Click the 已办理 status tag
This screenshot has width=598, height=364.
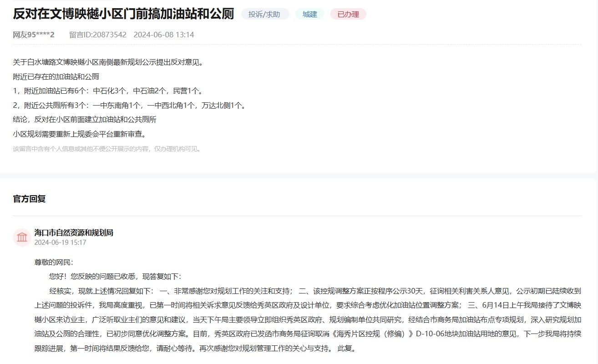point(348,14)
